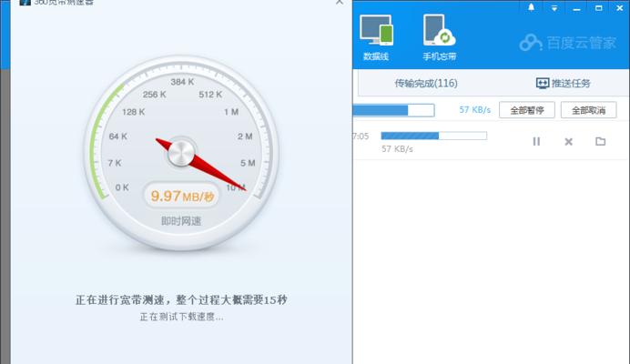Open the 推送任务 push tasks tab
This screenshot has width=630, height=364.
(x=563, y=83)
